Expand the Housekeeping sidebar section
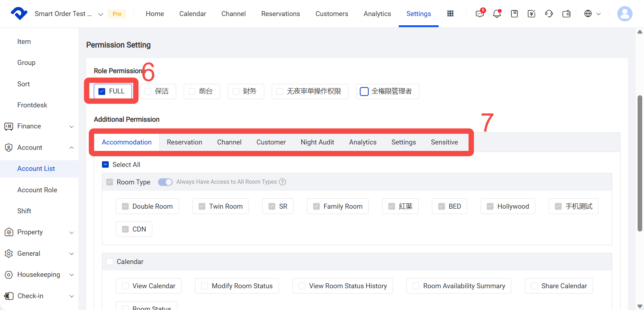 click(72, 275)
